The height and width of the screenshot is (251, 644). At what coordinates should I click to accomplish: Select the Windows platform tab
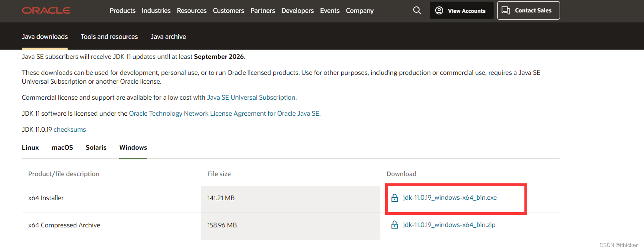(133, 147)
